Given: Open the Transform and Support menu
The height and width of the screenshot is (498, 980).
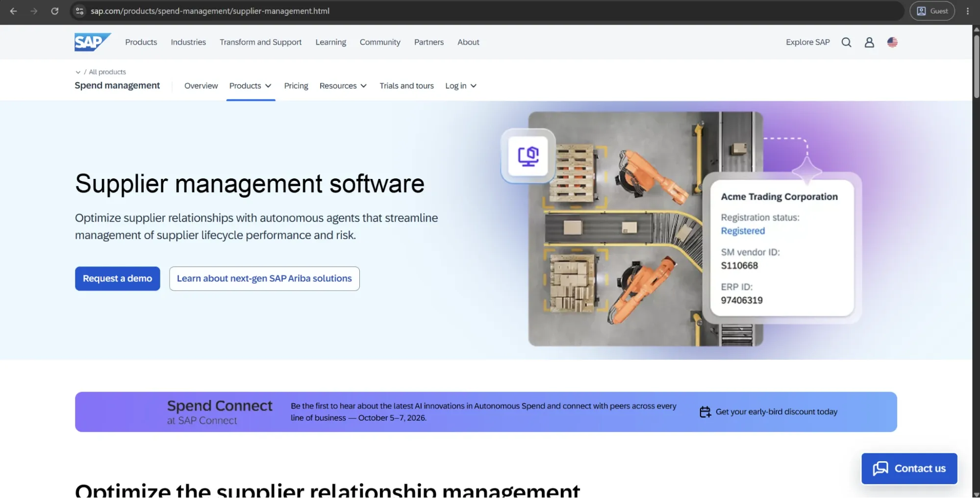Looking at the screenshot, I should click(x=260, y=42).
